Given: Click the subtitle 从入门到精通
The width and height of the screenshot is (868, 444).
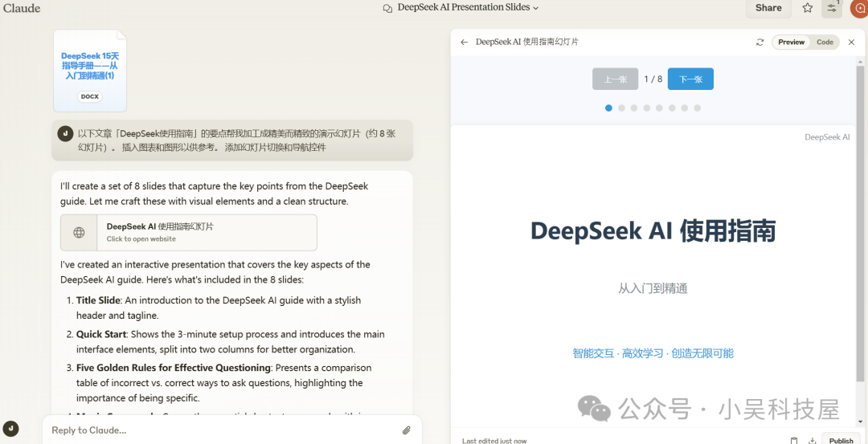Looking at the screenshot, I should [653, 288].
